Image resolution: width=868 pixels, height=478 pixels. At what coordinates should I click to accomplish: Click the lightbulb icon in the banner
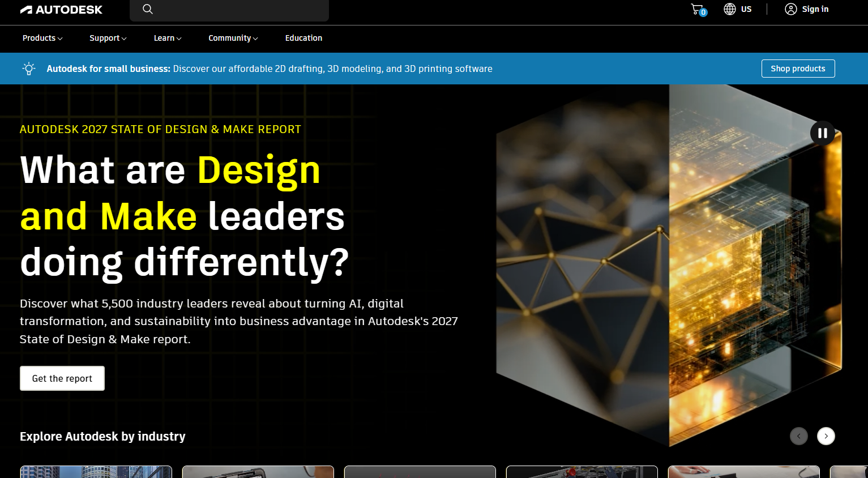coord(29,69)
